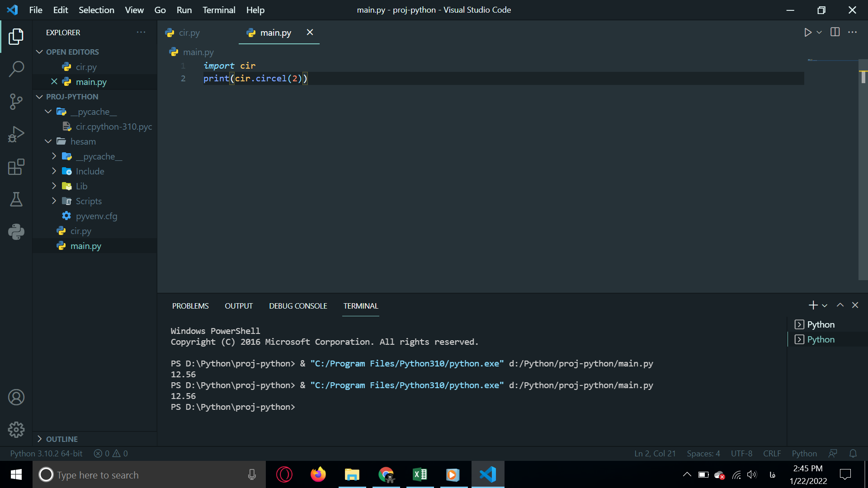The image size is (868, 488).
Task: Click Python 3.10.2 64-bit interpreter selector
Action: [46, 453]
